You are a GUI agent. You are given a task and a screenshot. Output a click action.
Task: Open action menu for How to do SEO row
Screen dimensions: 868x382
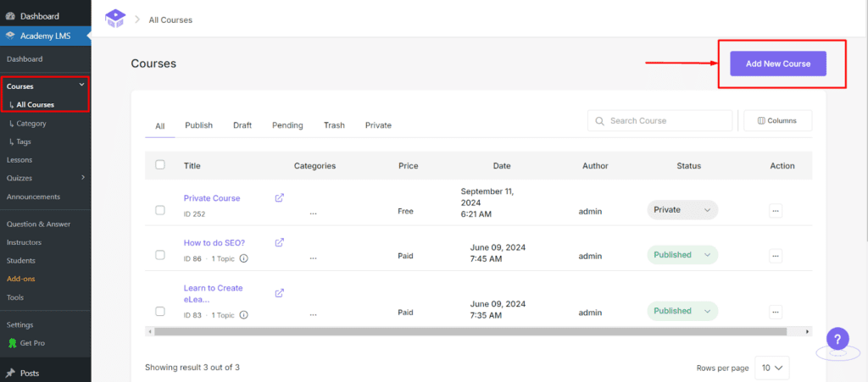point(775,255)
